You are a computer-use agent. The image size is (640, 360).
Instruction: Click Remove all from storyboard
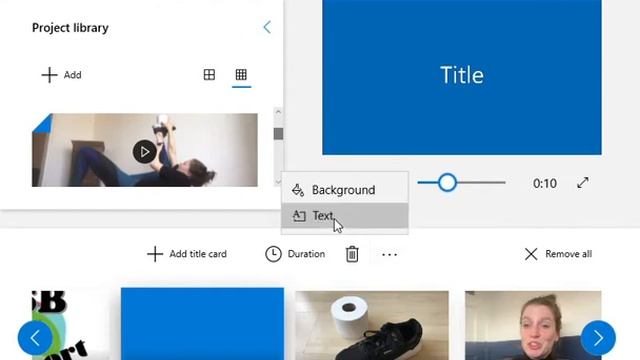tap(558, 254)
